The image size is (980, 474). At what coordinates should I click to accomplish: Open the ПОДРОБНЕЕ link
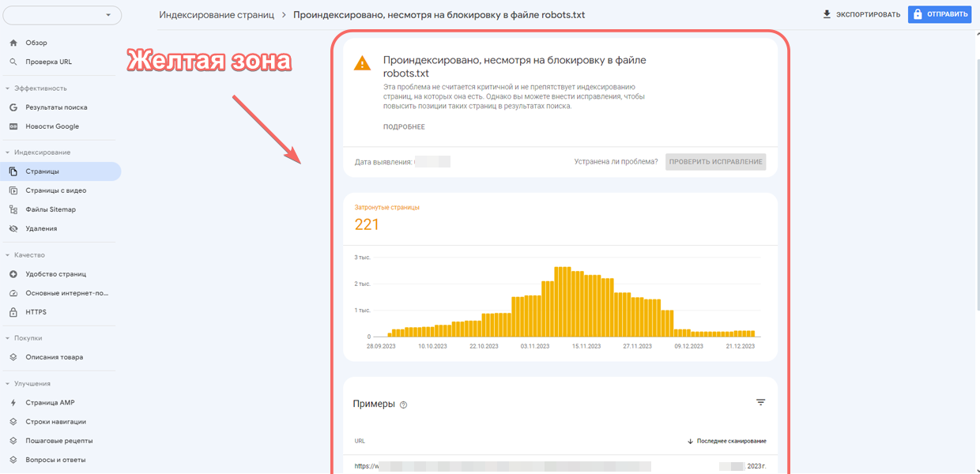pyautogui.click(x=404, y=127)
